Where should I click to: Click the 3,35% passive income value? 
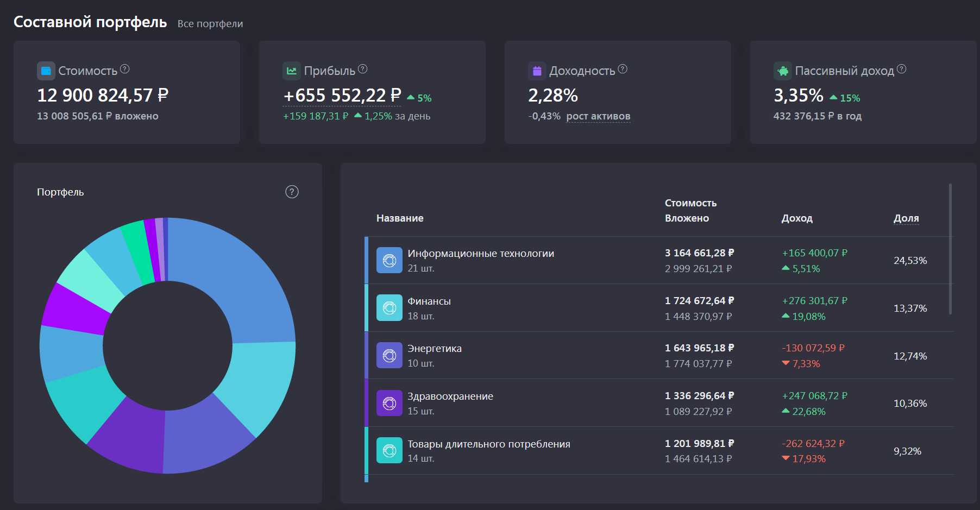[x=799, y=96]
